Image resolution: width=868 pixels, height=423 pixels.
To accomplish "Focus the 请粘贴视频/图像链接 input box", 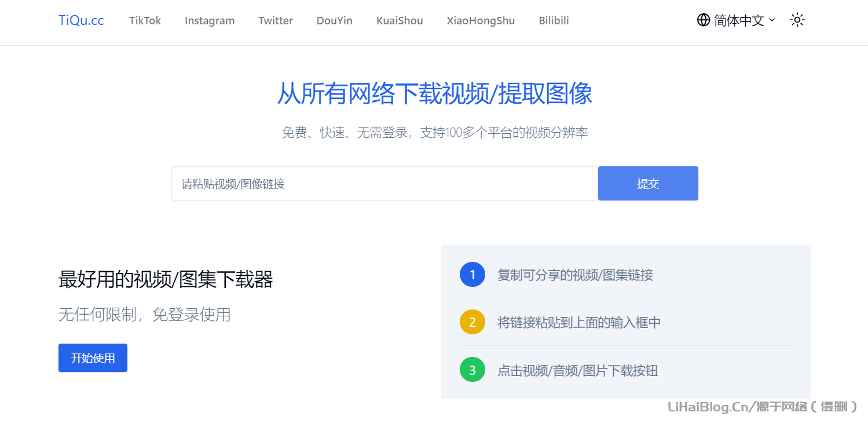I will (384, 184).
